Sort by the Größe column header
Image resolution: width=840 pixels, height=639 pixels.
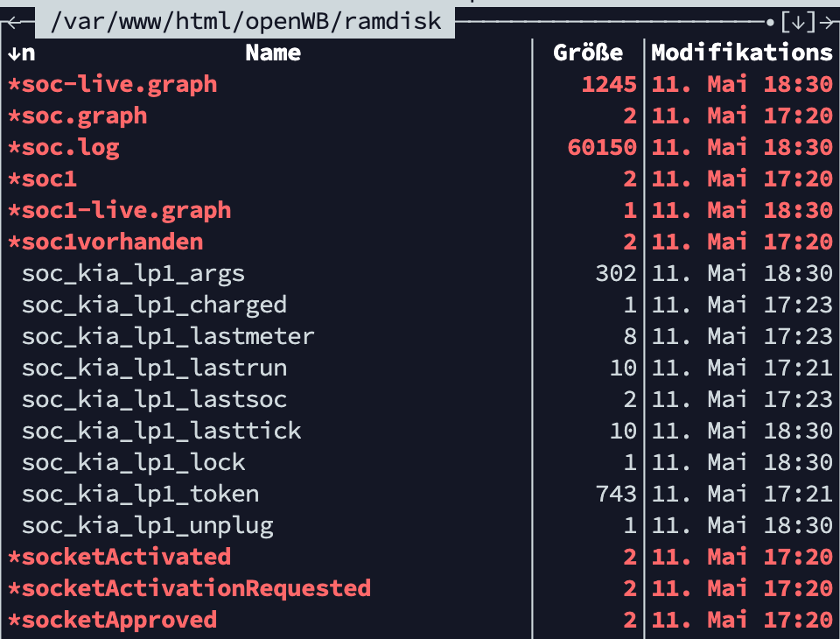click(588, 53)
